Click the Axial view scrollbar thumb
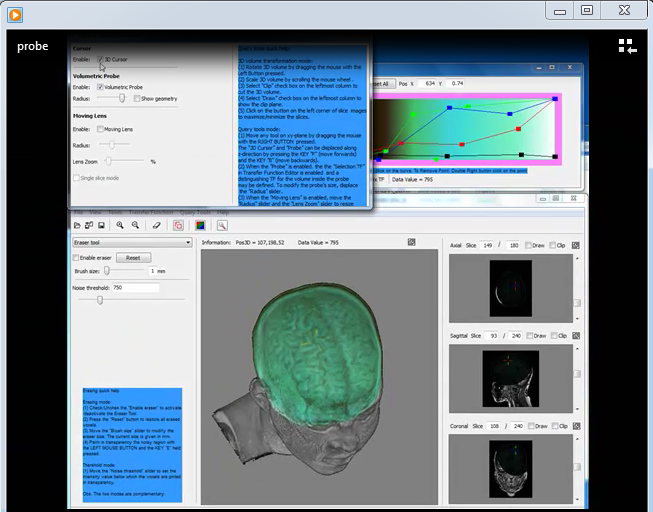The height and width of the screenshot is (512, 653). [x=577, y=303]
